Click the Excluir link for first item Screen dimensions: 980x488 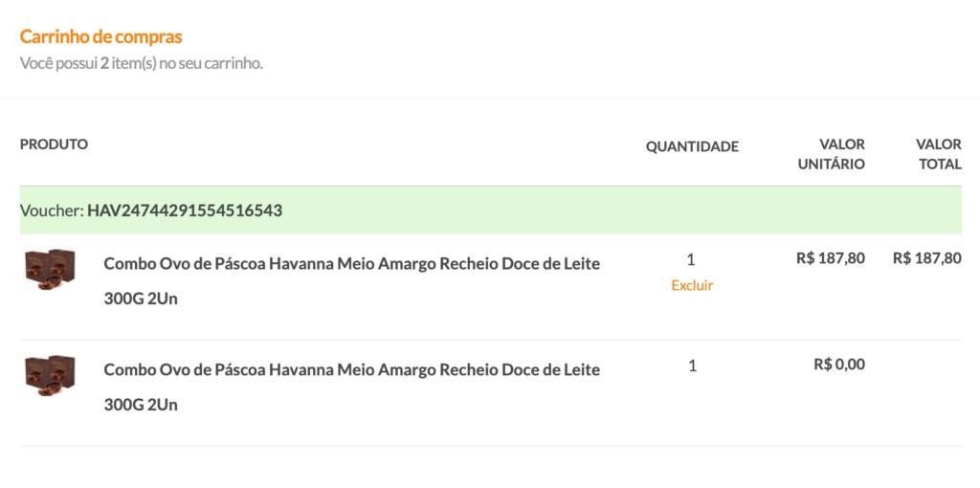(x=692, y=285)
